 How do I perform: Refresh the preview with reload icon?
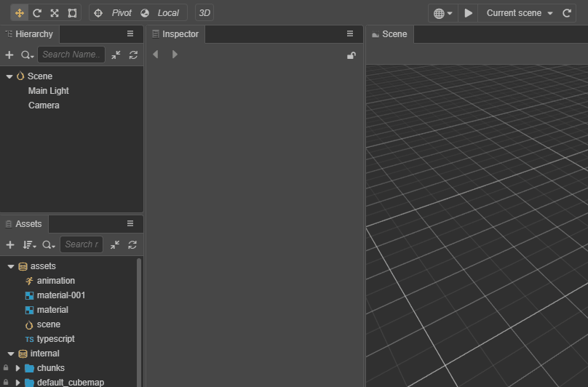(x=567, y=13)
